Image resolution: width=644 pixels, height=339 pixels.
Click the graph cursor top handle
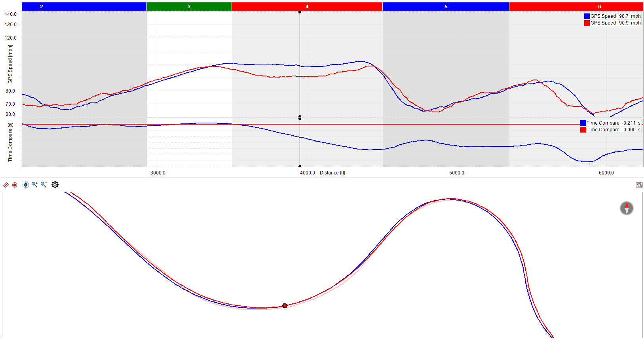pos(300,12)
